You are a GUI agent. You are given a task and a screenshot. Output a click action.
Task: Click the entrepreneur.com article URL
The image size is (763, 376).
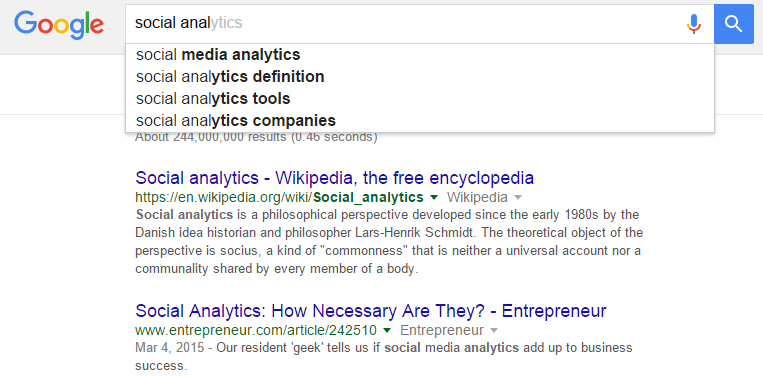click(x=256, y=331)
